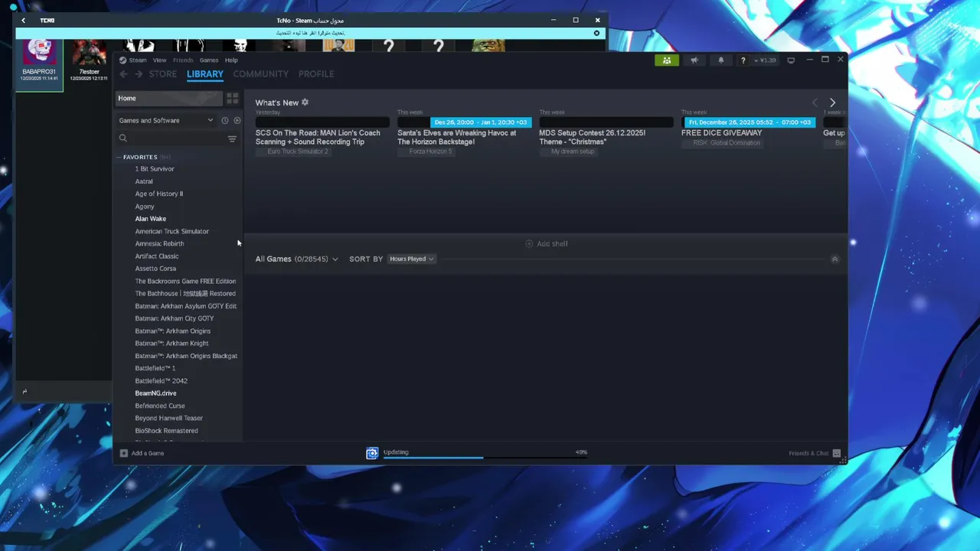Select BioShock Remastered entry
The width and height of the screenshot is (980, 551).
[166, 431]
